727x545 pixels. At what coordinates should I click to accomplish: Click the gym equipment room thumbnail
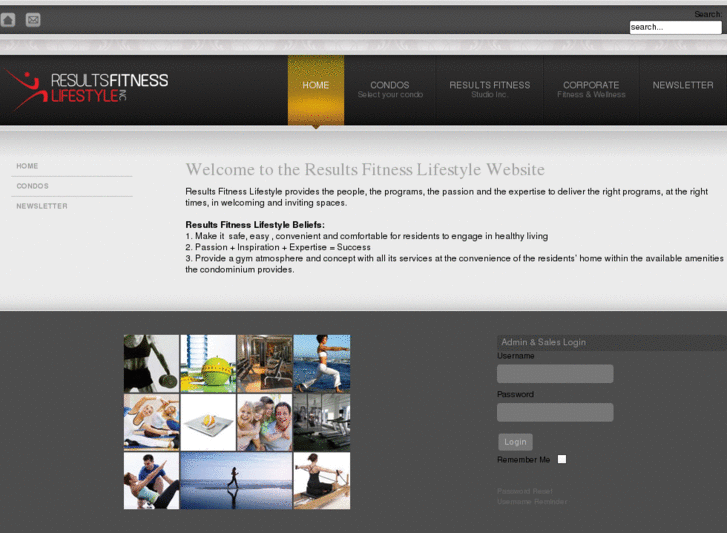(x=265, y=364)
